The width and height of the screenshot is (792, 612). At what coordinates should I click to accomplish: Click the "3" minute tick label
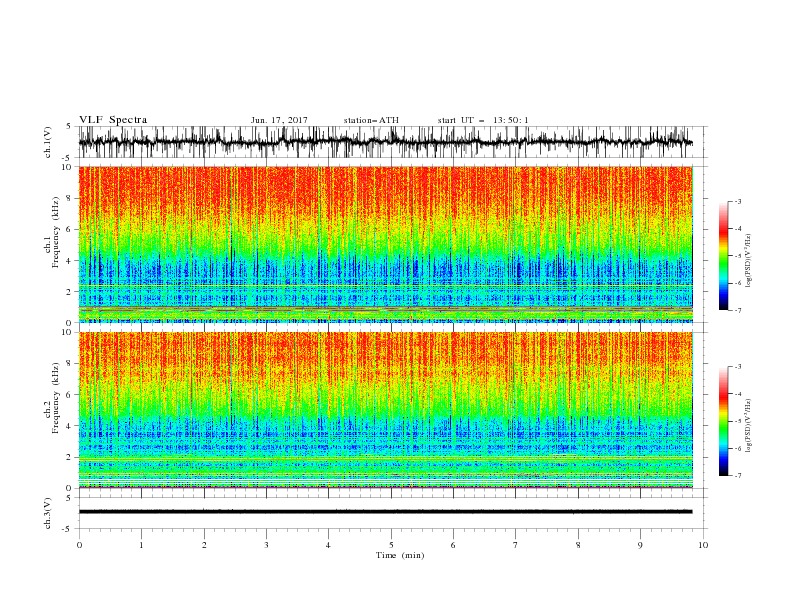coord(266,545)
